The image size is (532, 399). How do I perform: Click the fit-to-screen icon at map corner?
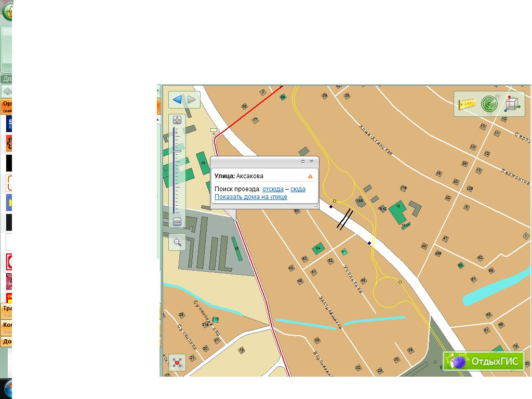pyautogui.click(x=177, y=363)
